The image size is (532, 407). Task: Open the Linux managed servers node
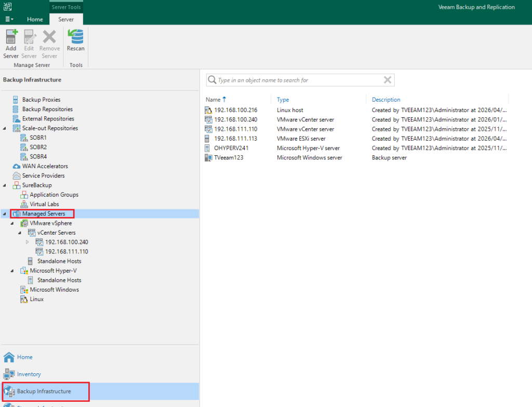coord(36,299)
